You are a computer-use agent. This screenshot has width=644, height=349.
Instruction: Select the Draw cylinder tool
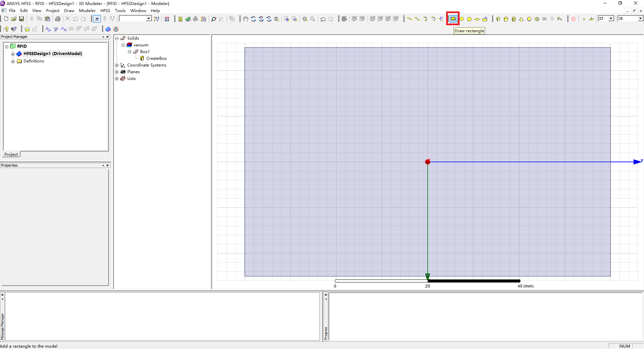[506, 19]
